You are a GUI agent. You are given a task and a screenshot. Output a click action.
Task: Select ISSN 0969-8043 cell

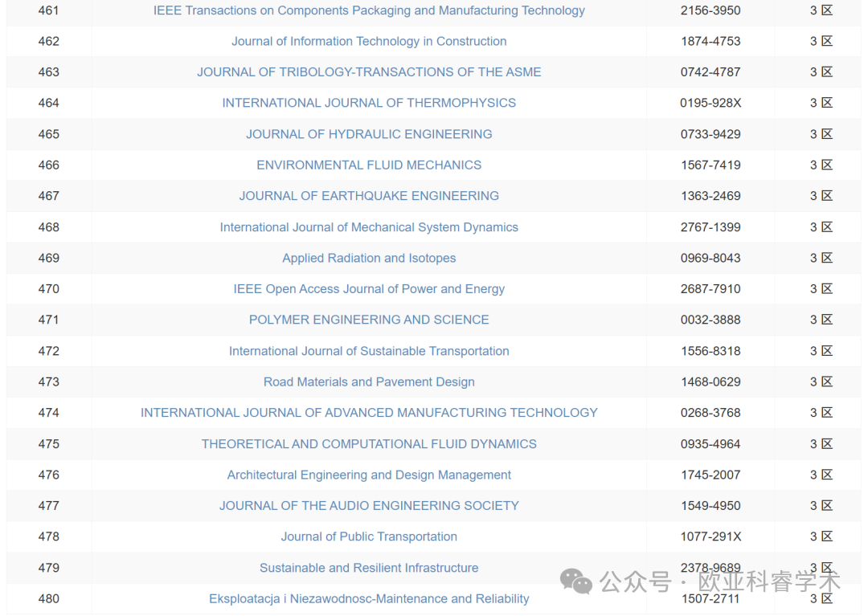coord(710,259)
